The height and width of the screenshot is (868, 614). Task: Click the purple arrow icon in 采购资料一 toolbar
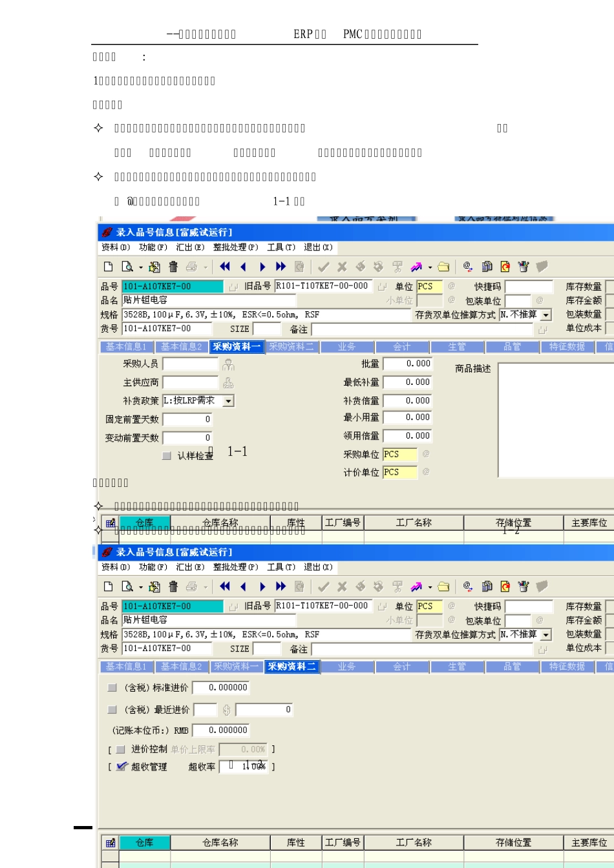[x=416, y=267]
